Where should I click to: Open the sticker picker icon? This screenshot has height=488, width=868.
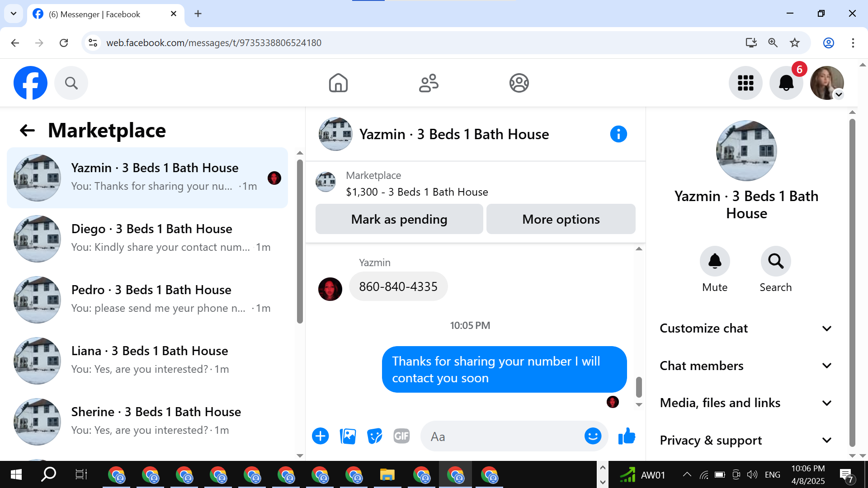pyautogui.click(x=374, y=436)
